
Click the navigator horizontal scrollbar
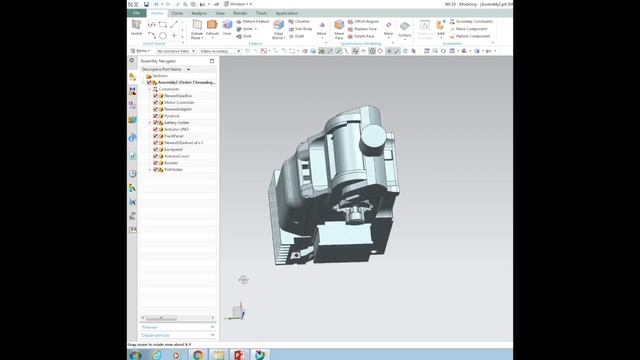click(161, 318)
